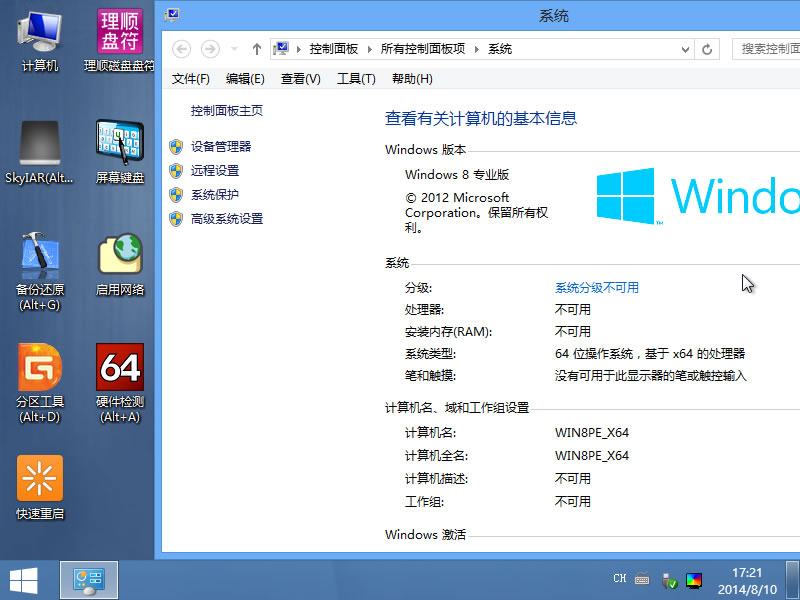The image size is (800, 600).
Task: Click the system window title bar icon
Action: (x=172, y=15)
